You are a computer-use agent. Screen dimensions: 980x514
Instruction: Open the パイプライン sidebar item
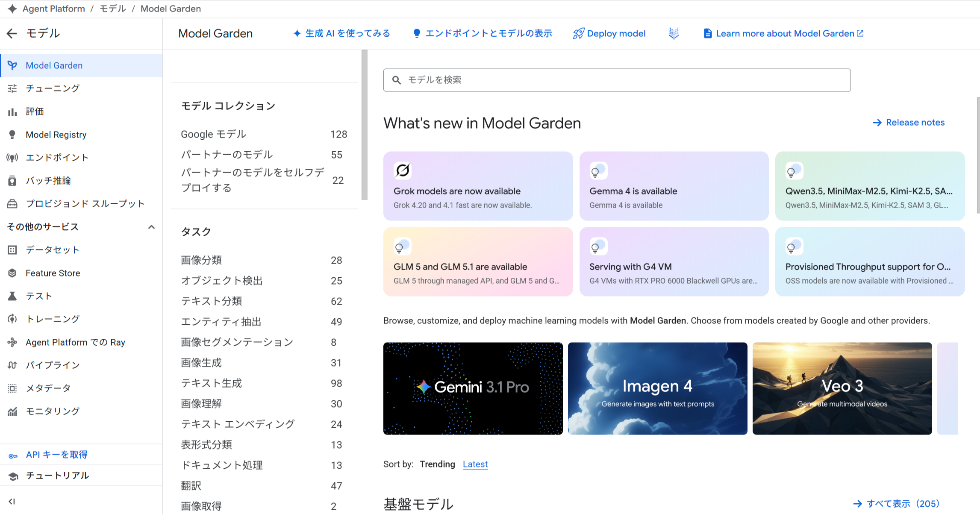(53, 365)
